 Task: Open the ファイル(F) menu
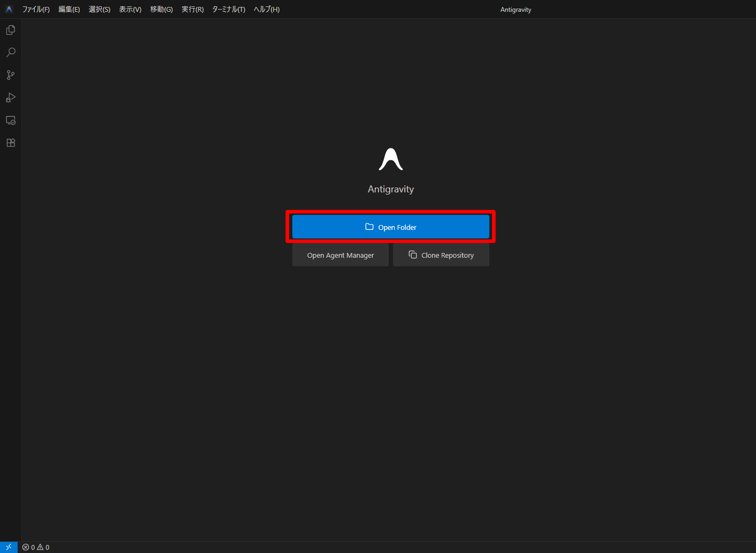pos(36,9)
